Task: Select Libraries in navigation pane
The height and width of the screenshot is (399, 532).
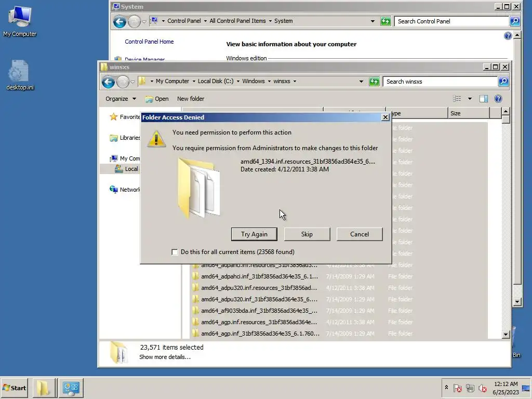Action: tap(125, 138)
